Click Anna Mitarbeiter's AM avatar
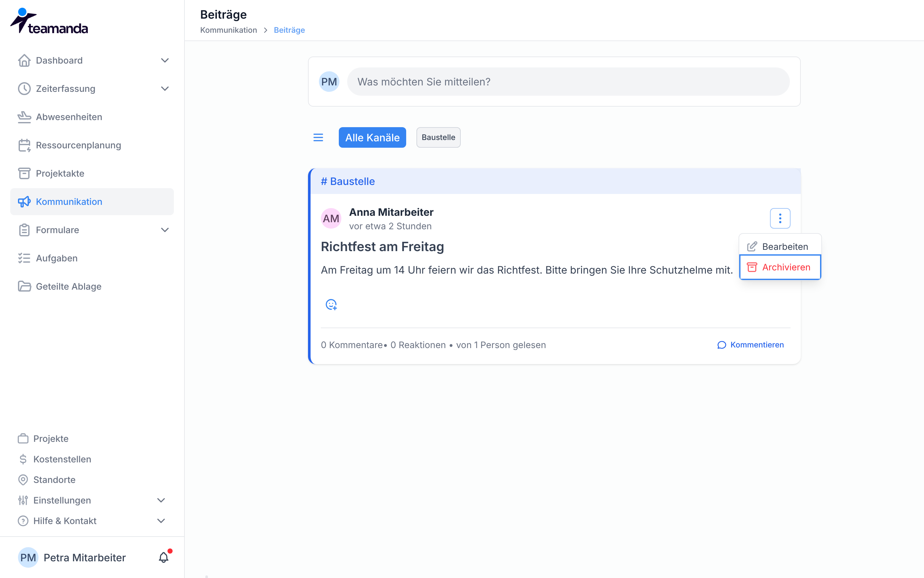Image resolution: width=924 pixels, height=578 pixels. 331,218
